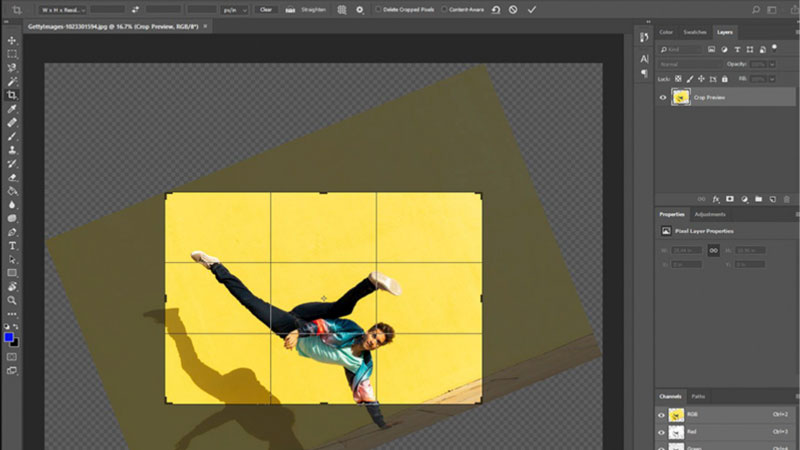This screenshot has width=800, height=450.
Task: Select the Eyedropper tool
Action: pyautogui.click(x=12, y=109)
